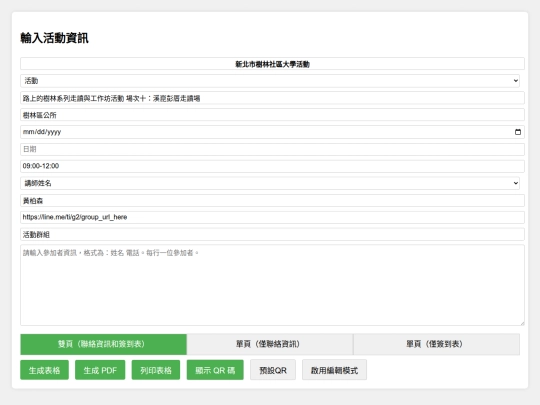This screenshot has height=405, width=540.
Task: Click the 顯示 QR 碼 button
Action: click(x=215, y=370)
